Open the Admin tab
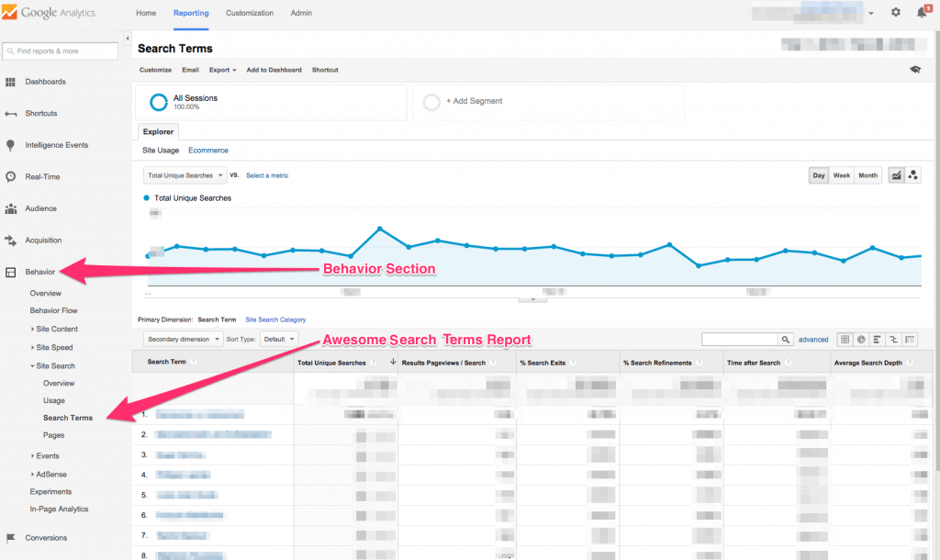 (x=301, y=13)
